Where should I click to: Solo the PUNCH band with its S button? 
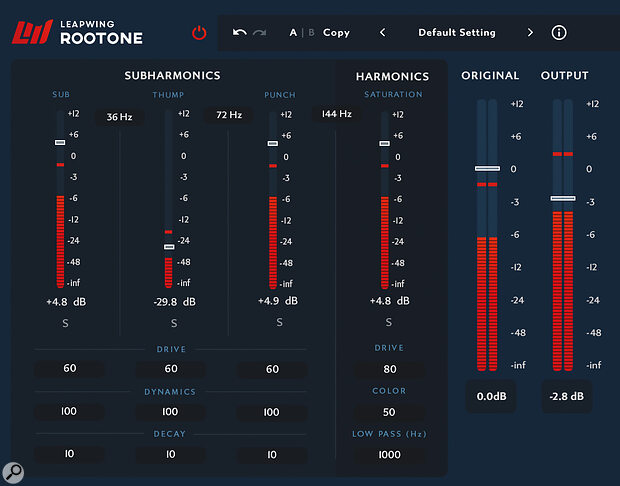[x=280, y=322]
